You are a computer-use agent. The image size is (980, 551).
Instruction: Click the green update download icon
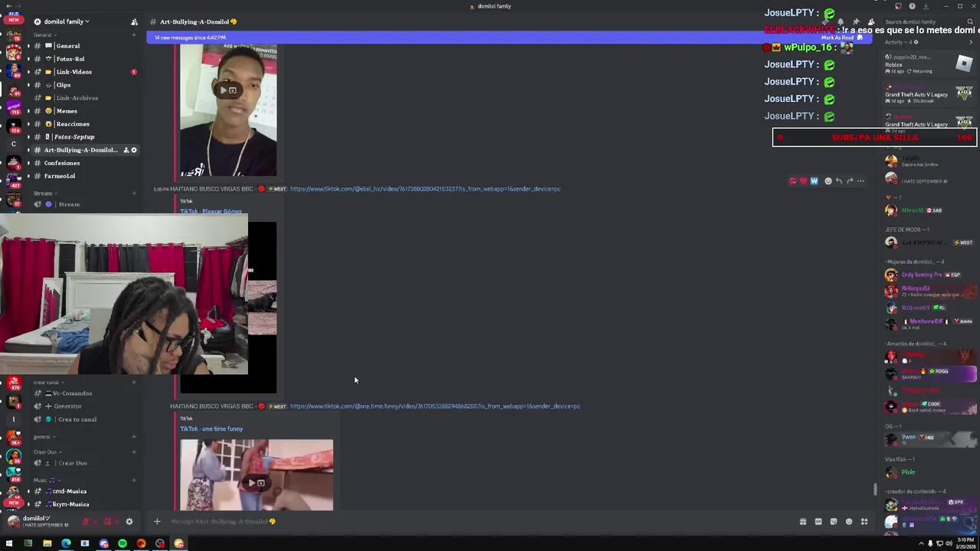[x=926, y=6]
